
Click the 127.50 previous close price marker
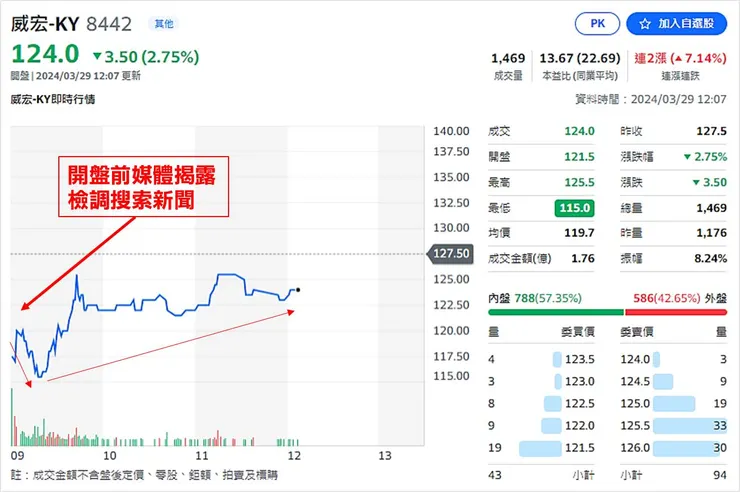point(450,254)
